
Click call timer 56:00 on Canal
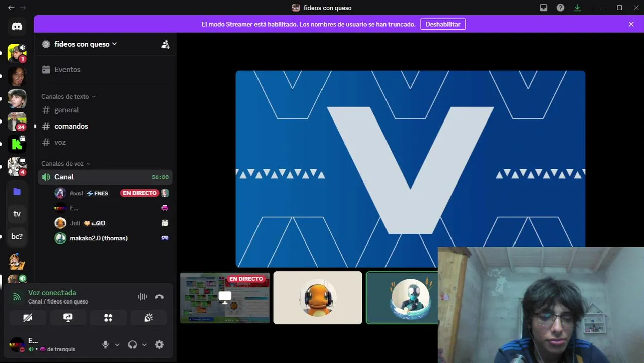160,177
